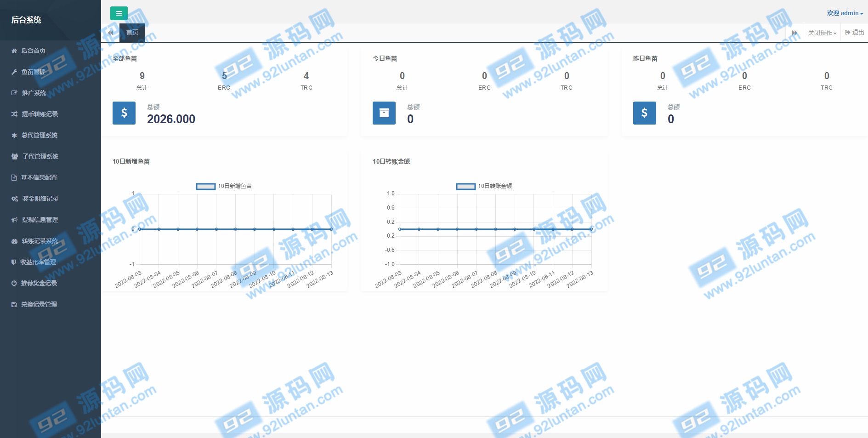Click the 10日转账金额 chart heading
The height and width of the screenshot is (438, 868).
coord(391,162)
